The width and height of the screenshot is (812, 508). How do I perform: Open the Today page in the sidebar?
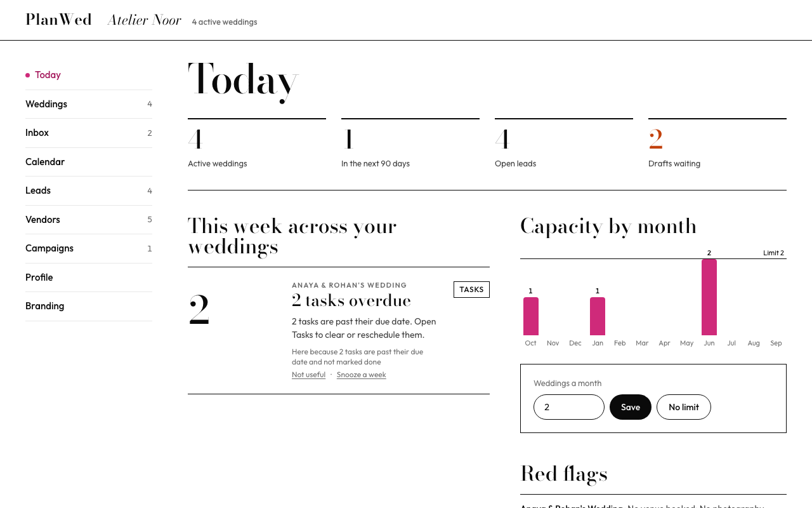pos(89,75)
